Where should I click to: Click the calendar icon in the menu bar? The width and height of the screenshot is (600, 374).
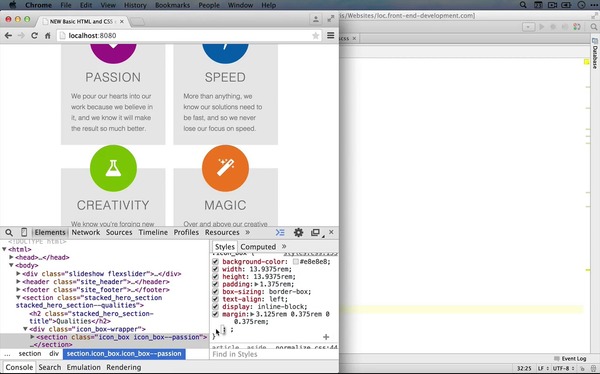pos(538,5)
